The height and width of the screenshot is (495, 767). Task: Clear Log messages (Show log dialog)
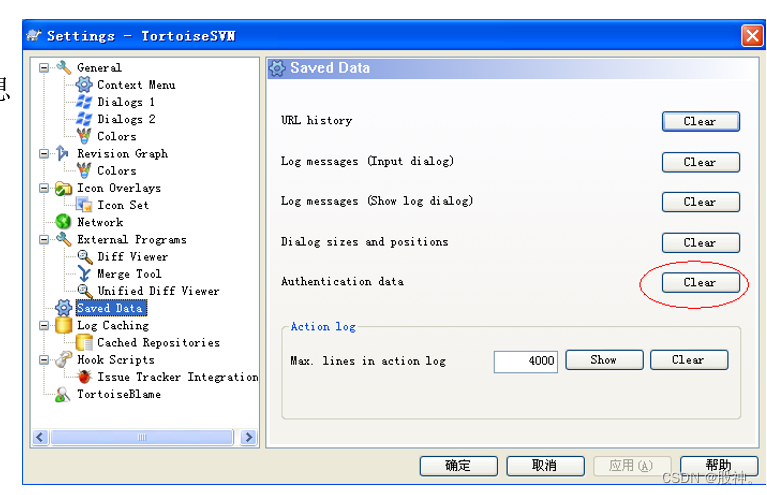click(x=700, y=202)
